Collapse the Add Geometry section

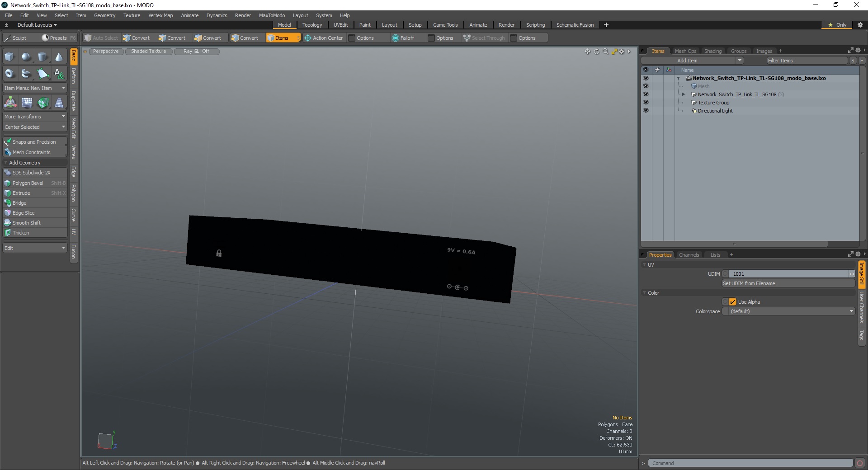[x=6, y=163]
